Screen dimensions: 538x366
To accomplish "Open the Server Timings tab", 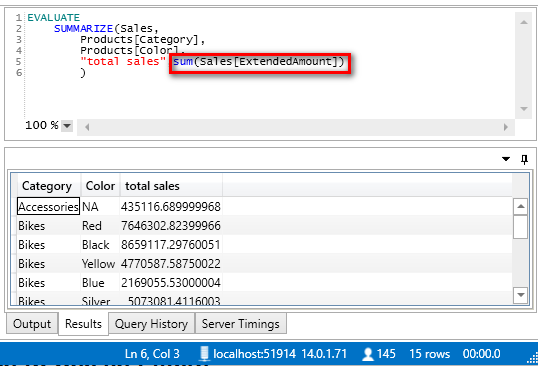I will click(241, 323).
